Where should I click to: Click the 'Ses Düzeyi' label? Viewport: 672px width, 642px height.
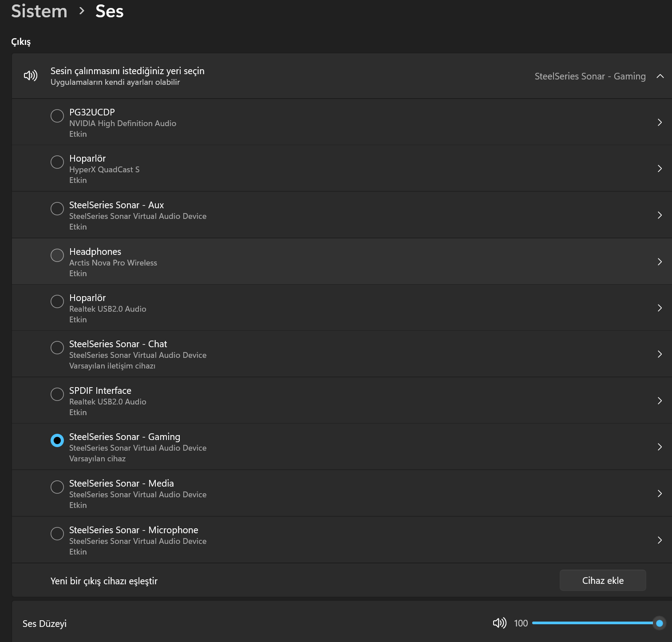point(44,624)
